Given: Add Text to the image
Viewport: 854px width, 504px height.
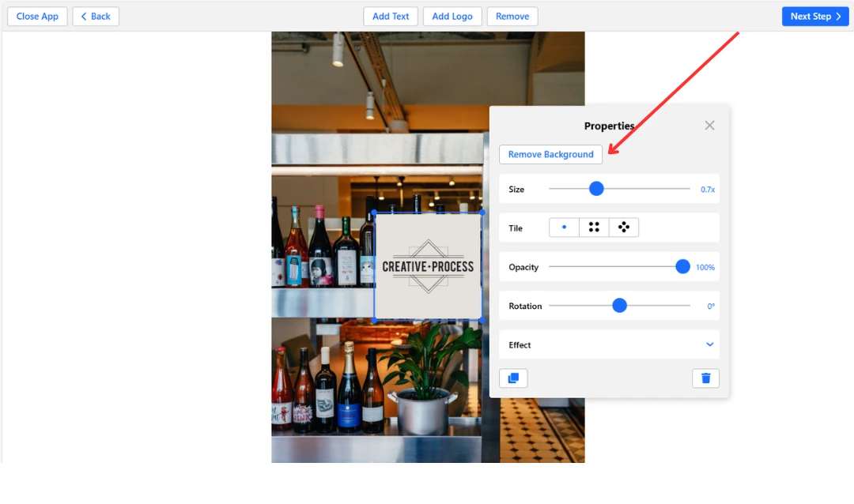Looking at the screenshot, I should click(x=391, y=17).
